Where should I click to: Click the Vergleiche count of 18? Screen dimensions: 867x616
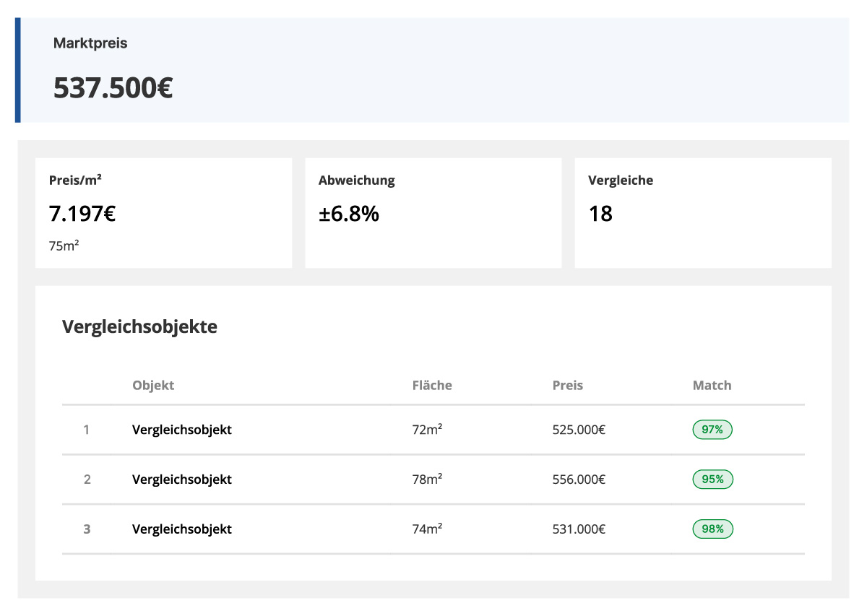point(600,214)
